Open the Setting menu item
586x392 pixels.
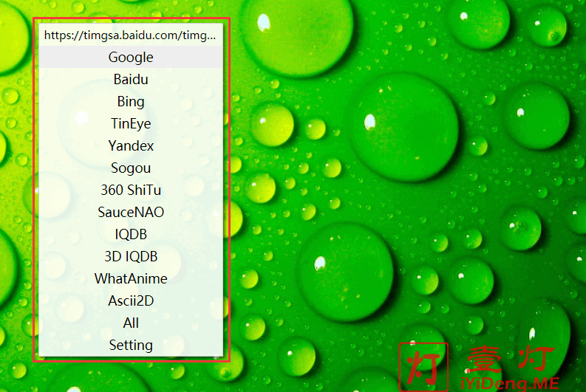131,345
